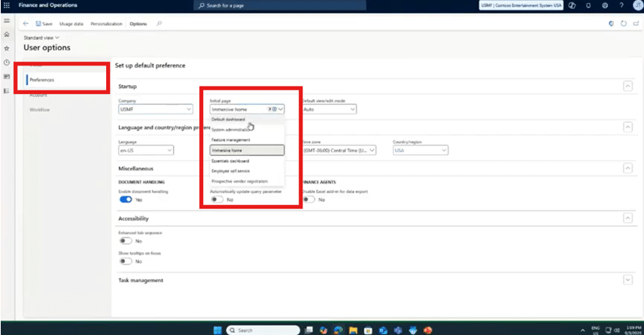Disable the document handling toggle

click(x=126, y=200)
